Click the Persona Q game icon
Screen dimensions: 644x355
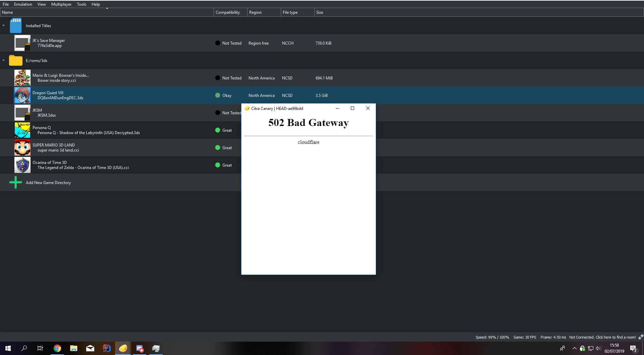[22, 130]
